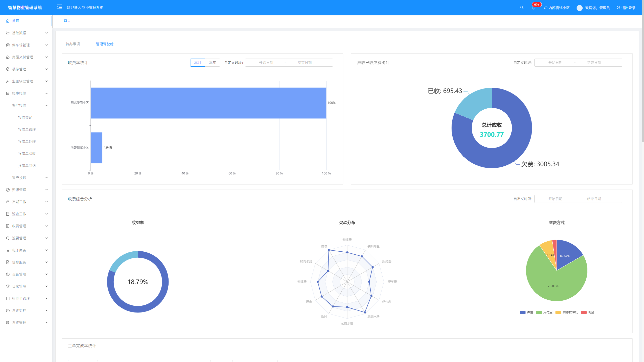The height and width of the screenshot is (362, 644).
Task: Expand the 客户投诉 submenu chevron
Action: point(47,178)
